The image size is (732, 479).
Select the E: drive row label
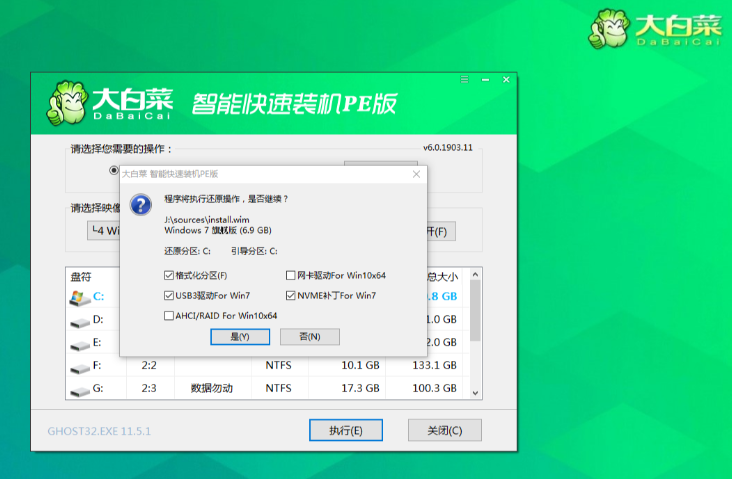point(97,342)
